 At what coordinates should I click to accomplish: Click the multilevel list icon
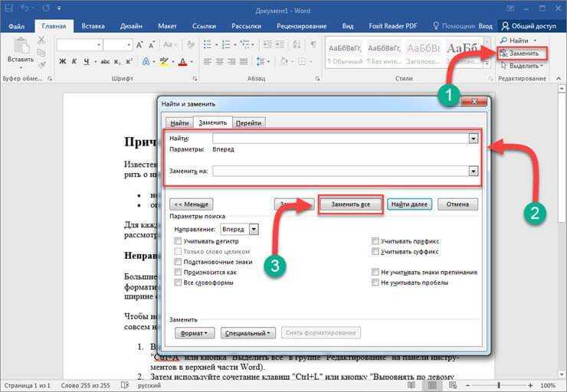pyautogui.click(x=245, y=45)
